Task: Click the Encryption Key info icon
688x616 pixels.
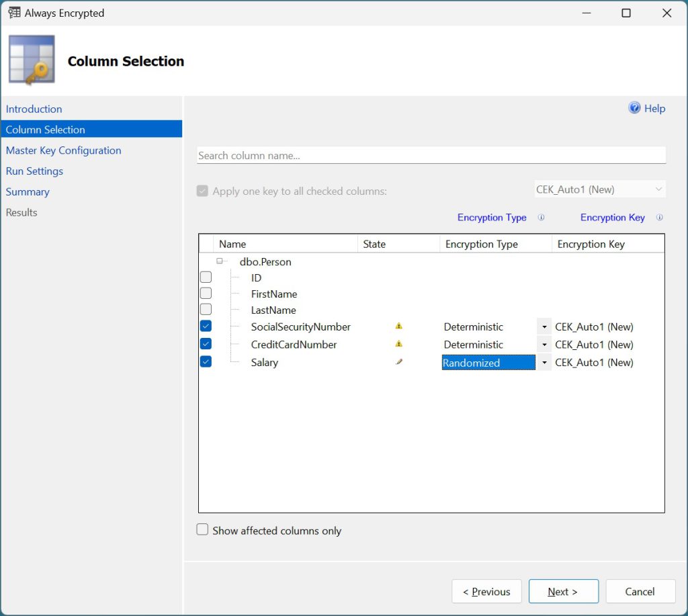Action: pos(659,218)
